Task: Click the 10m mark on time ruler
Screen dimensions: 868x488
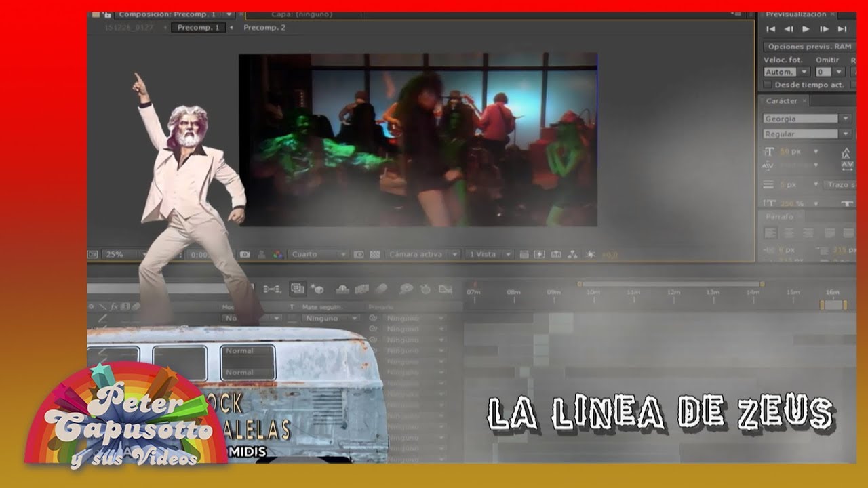Action: click(x=593, y=292)
